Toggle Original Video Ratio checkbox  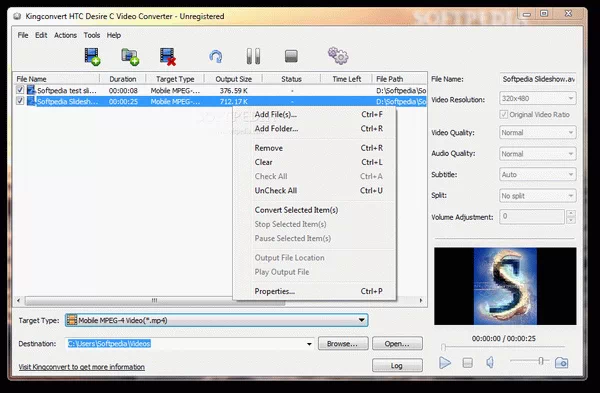click(504, 114)
